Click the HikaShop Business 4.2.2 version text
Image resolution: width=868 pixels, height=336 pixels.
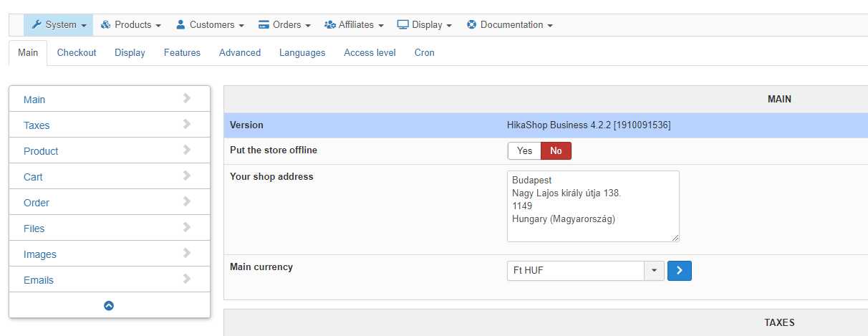[x=589, y=125]
